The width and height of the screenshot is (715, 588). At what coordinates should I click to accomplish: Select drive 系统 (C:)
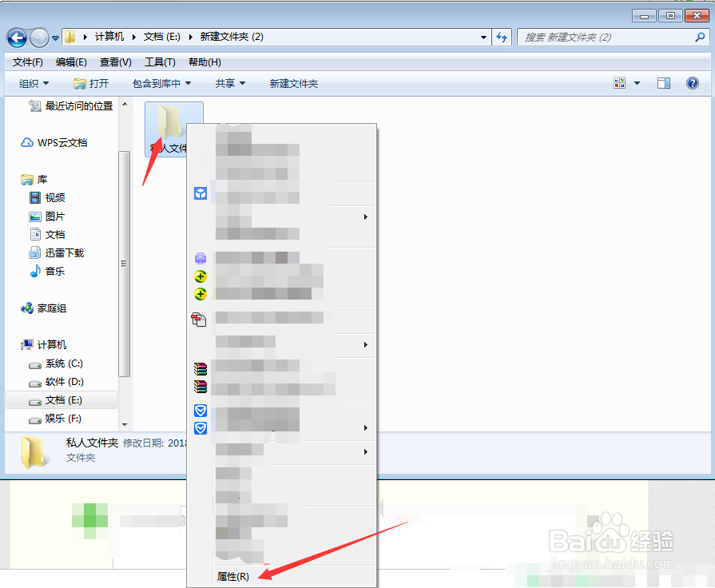click(x=56, y=364)
